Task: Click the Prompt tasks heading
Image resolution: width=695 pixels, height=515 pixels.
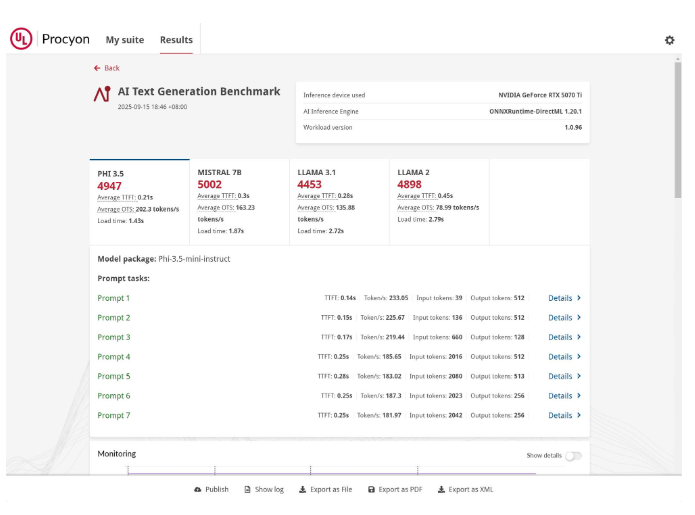Action: tap(123, 278)
